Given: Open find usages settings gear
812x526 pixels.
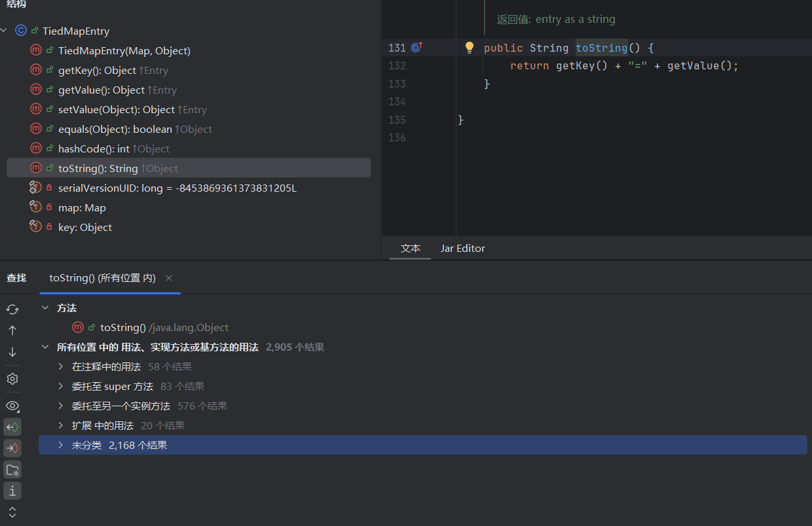Looking at the screenshot, I should click(12, 379).
